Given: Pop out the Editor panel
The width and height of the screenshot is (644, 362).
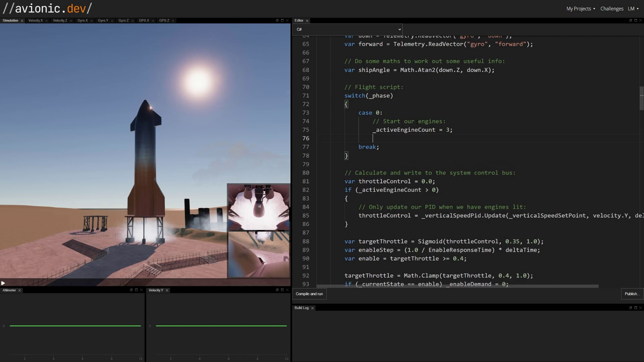Looking at the screenshot, I should (630, 20).
